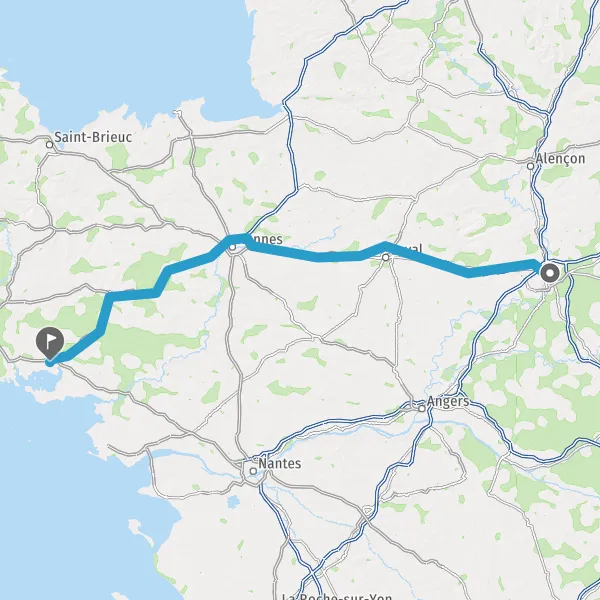The width and height of the screenshot is (600, 600).
Task: Click the Saint-Brieuc text label
Action: click(93, 137)
